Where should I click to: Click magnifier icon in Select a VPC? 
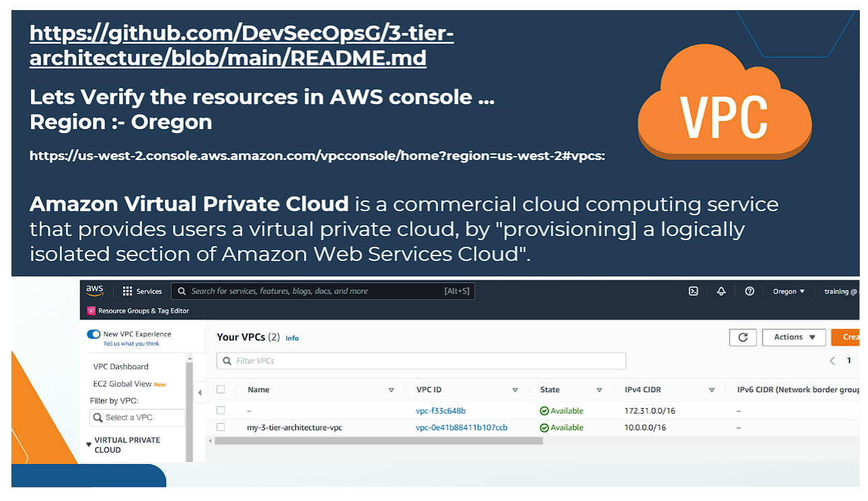[x=98, y=418]
